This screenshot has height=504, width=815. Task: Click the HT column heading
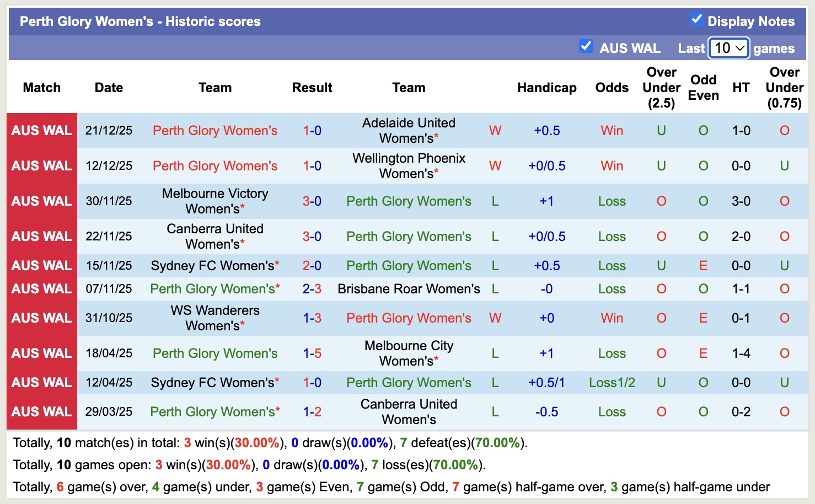(741, 87)
